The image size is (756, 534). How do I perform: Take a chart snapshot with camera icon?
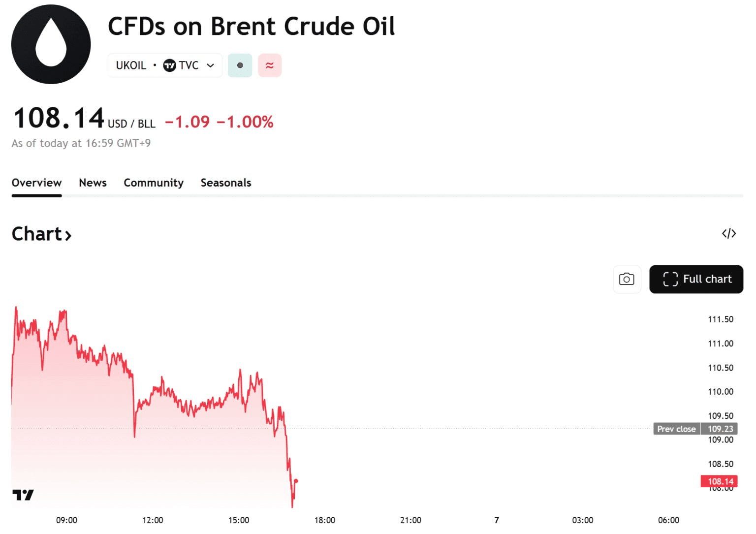coord(627,280)
